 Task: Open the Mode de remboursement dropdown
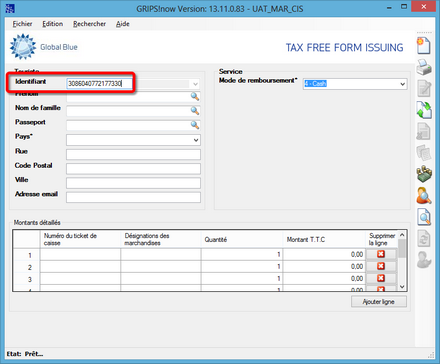(402, 84)
